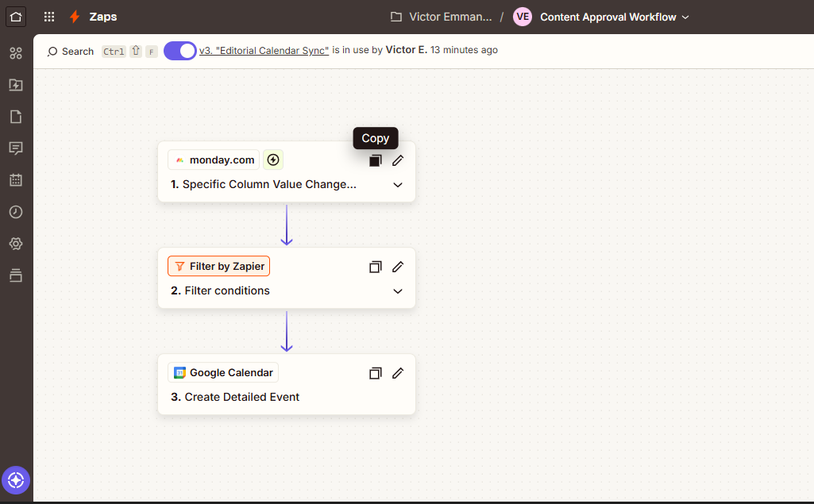
Task: Open the comment notes icon in sidebar
Action: (x=16, y=148)
